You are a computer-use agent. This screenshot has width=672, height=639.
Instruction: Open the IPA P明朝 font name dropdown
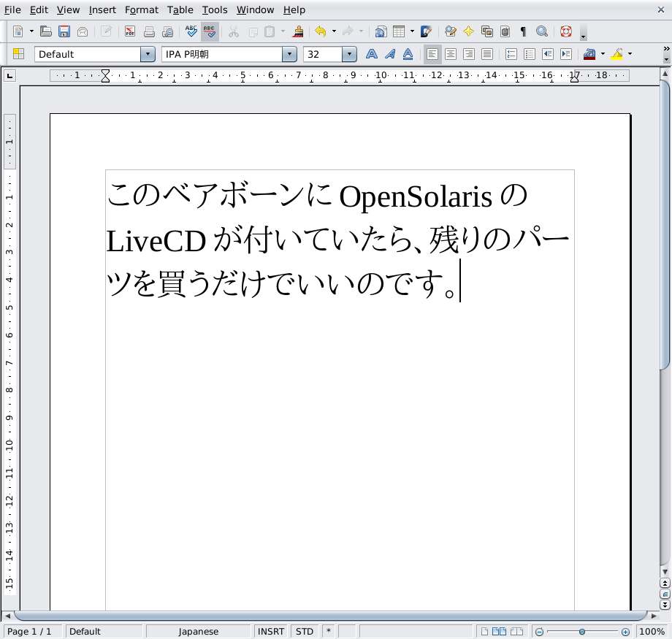pos(290,54)
